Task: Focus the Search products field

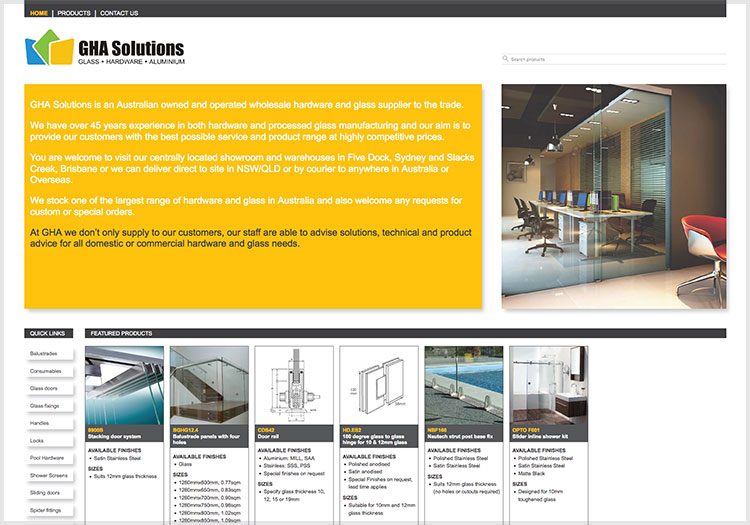Action: tap(614, 59)
